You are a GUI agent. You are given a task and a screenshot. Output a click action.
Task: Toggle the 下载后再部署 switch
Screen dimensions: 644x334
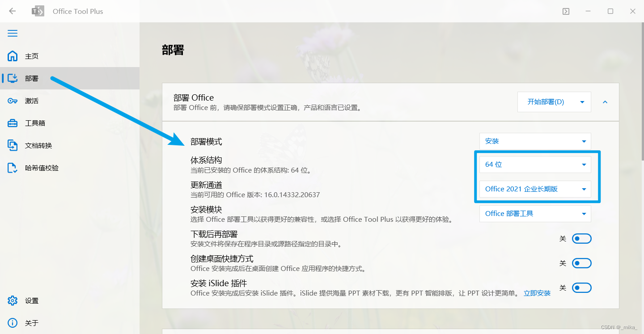pyautogui.click(x=582, y=239)
